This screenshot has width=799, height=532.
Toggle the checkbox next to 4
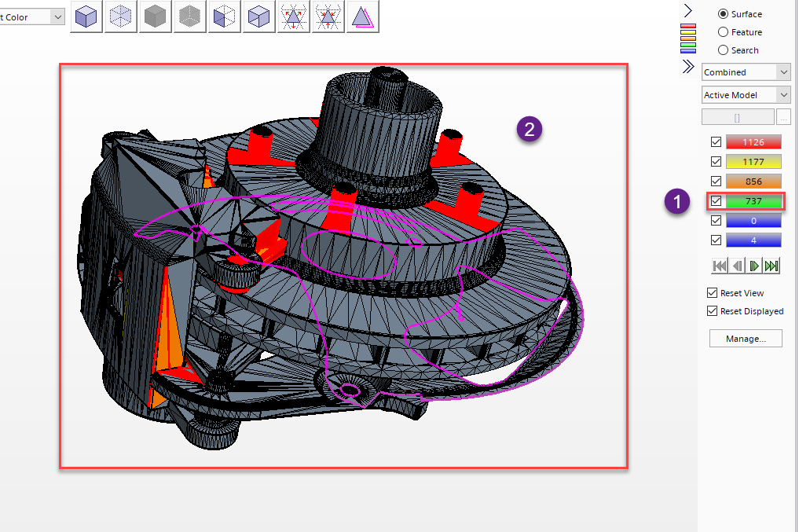pyautogui.click(x=716, y=240)
